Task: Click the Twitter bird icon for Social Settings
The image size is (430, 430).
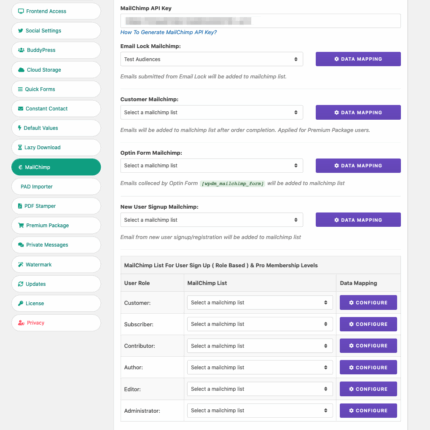Action: click(x=21, y=31)
